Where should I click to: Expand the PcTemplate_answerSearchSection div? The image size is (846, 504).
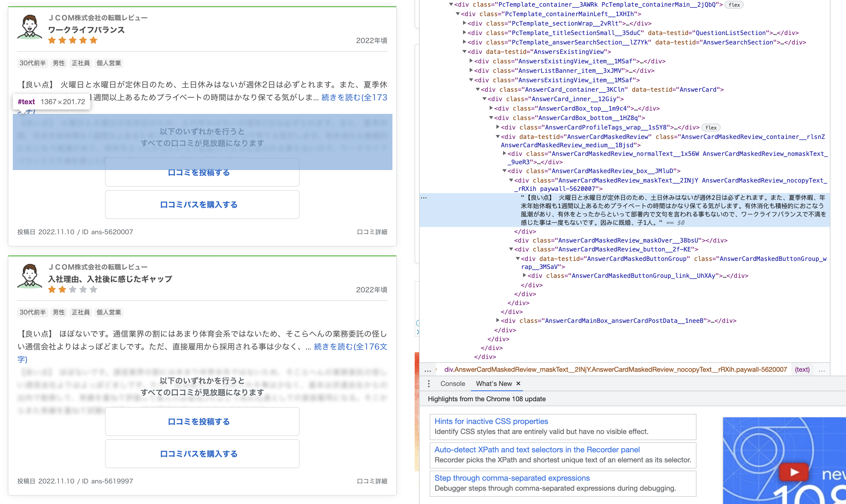pos(464,42)
